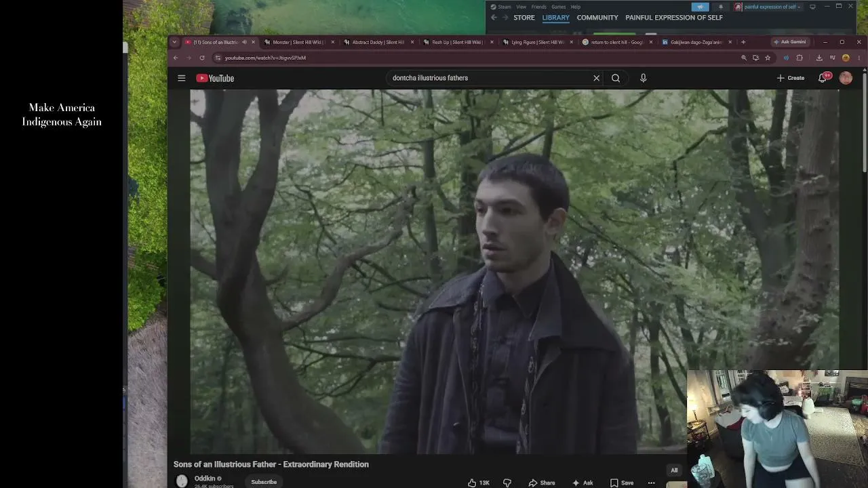This screenshot has height=488, width=868.
Task: Click the youtube.com address bar URL
Action: point(265,58)
